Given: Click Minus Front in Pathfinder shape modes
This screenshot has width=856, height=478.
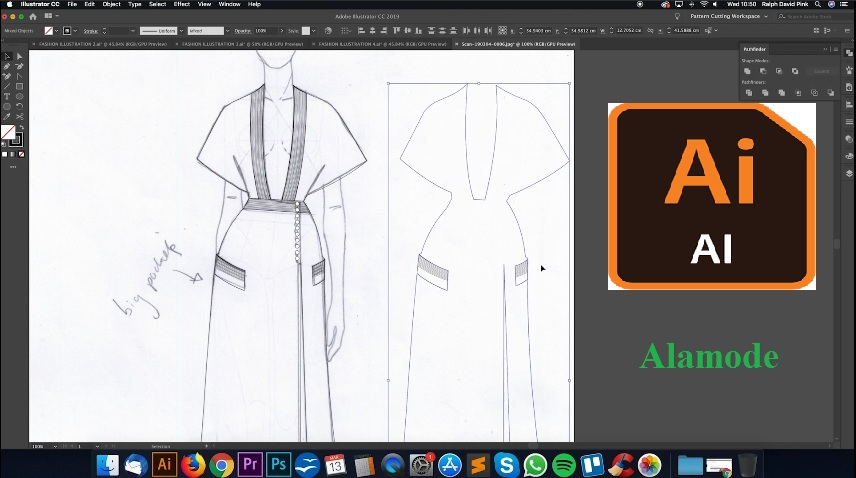Looking at the screenshot, I should 763,71.
